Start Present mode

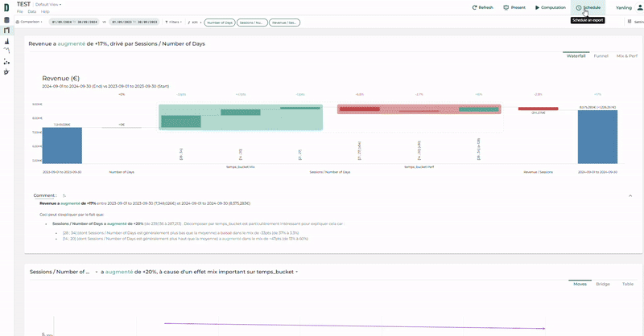[515, 7]
